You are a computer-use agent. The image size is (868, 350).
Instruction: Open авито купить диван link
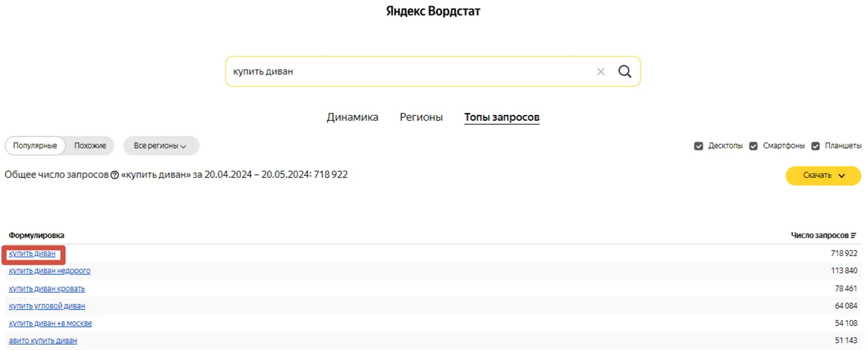tap(43, 340)
